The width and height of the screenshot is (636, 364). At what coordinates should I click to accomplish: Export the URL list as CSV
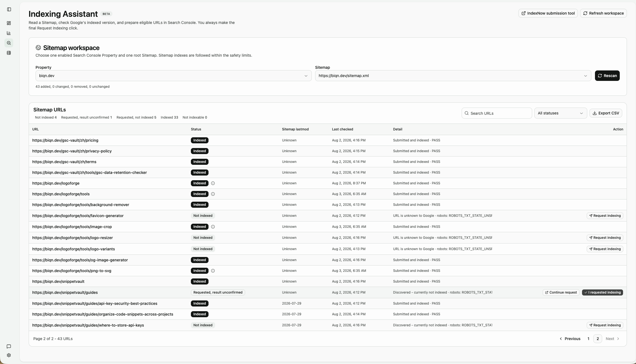pos(605,113)
